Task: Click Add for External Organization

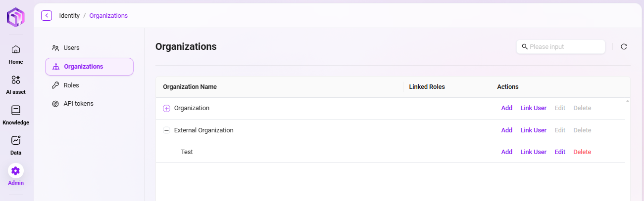Action: point(506,130)
